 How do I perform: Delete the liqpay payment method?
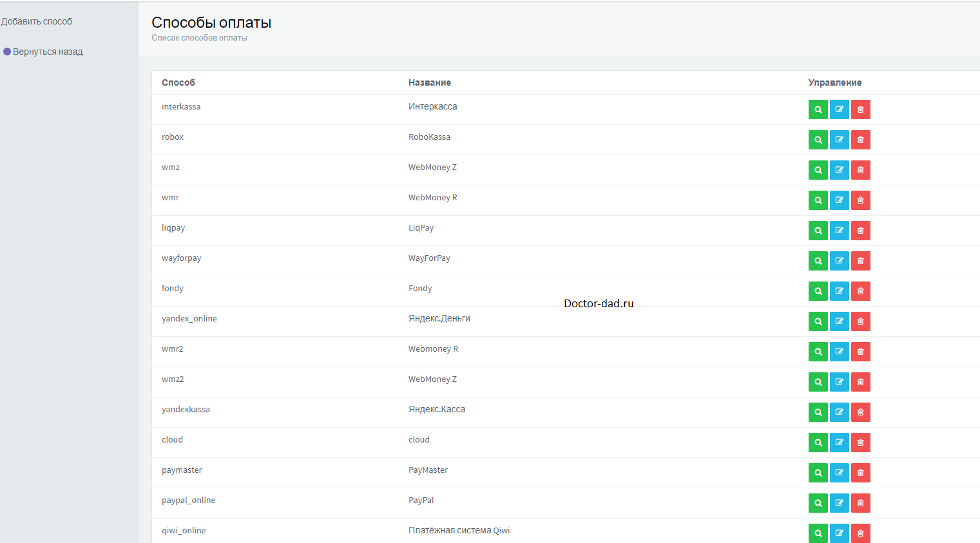pos(861,231)
